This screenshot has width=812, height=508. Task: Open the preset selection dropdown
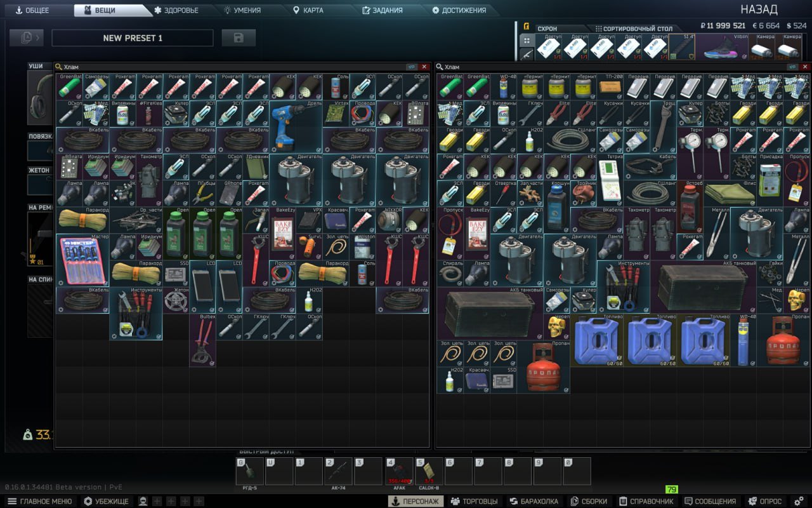click(x=27, y=38)
